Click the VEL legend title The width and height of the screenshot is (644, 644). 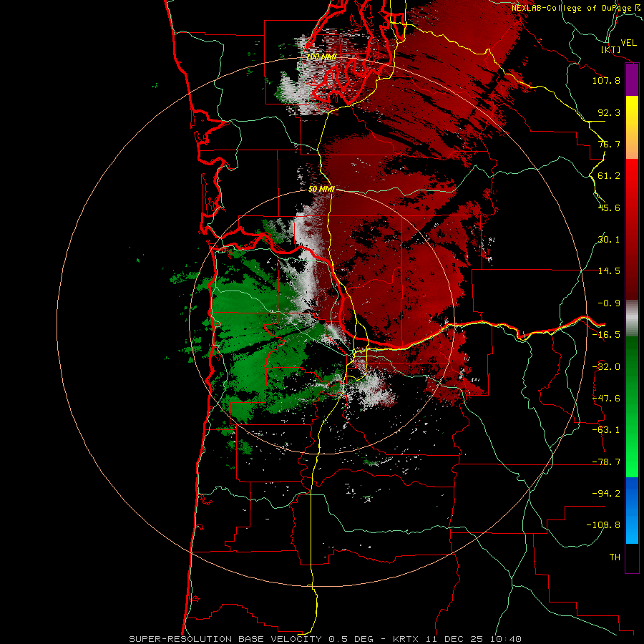pos(628,43)
